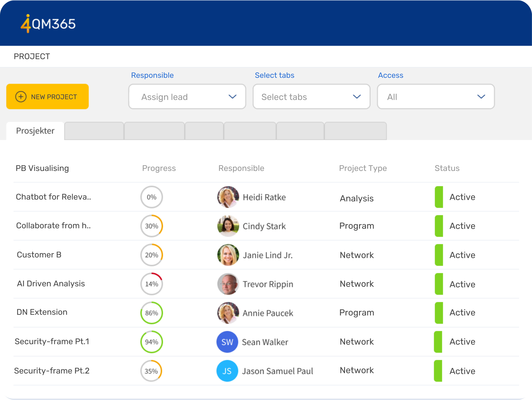This screenshot has height=400, width=532.
Task: Click green status bar for AI Driven Analysis
Action: coord(439,284)
